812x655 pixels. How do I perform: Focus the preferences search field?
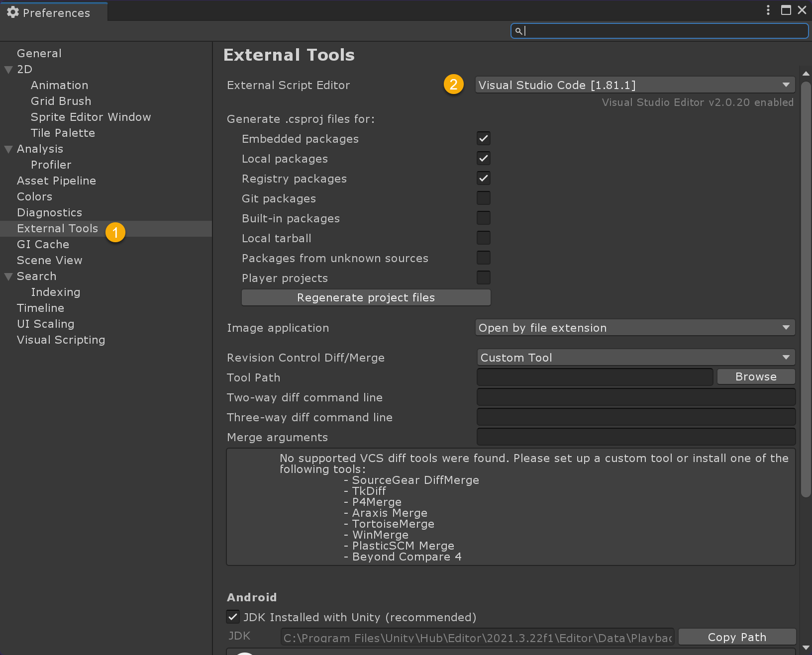(659, 31)
